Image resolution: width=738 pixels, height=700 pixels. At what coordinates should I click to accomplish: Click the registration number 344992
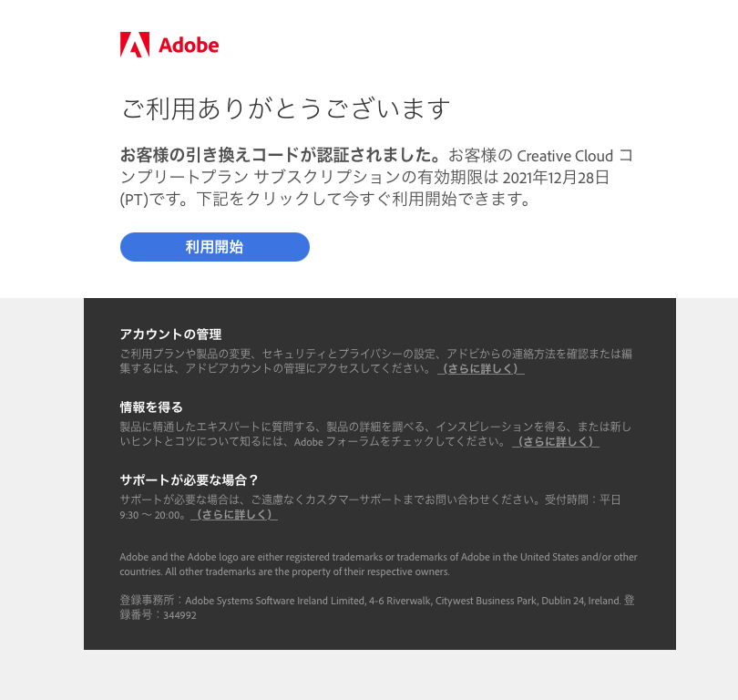click(179, 615)
